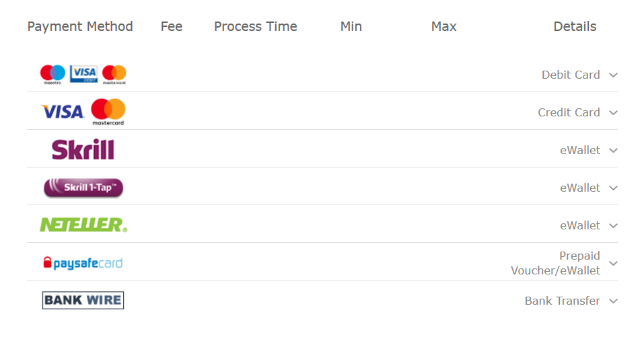Click the Process Time column header
This screenshot has width=644, height=337.
(x=255, y=26)
